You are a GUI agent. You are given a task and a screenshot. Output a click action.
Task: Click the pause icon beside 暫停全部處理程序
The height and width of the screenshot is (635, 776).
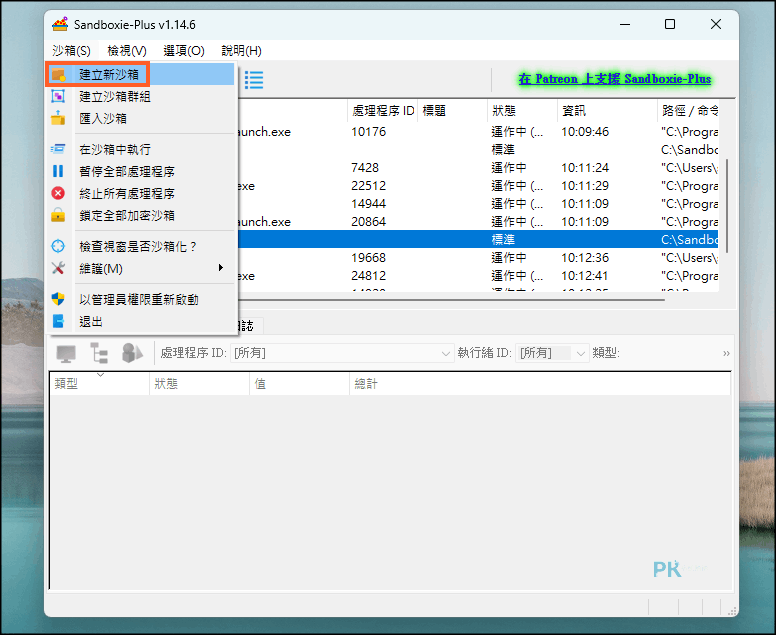58,171
